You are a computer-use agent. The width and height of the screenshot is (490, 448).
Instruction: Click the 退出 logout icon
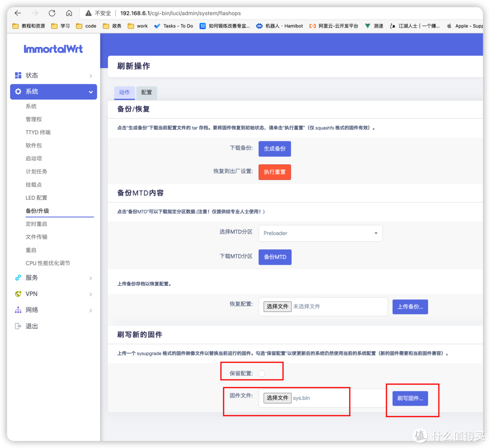19,326
